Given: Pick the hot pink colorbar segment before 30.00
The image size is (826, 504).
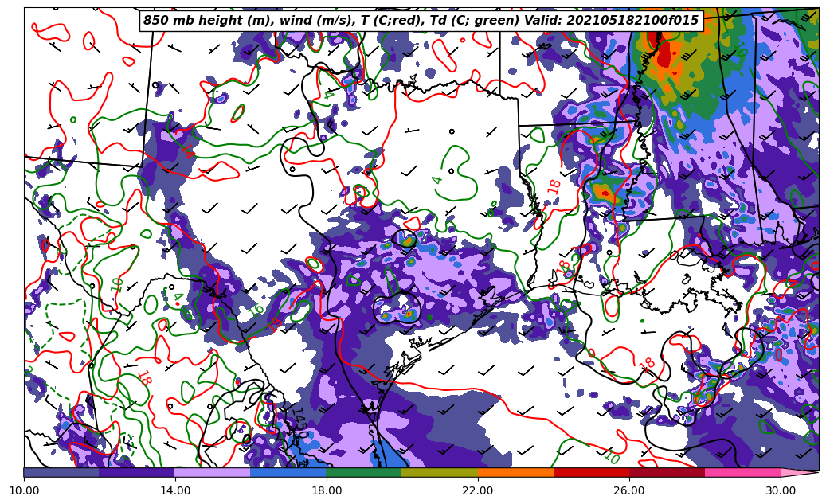Looking at the screenshot, I should [742, 472].
